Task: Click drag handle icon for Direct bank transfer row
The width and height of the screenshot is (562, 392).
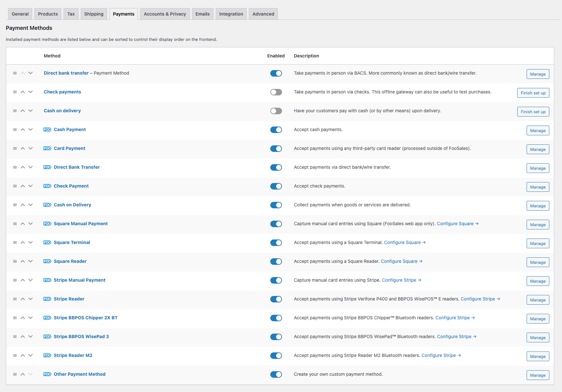Action: tap(15, 73)
